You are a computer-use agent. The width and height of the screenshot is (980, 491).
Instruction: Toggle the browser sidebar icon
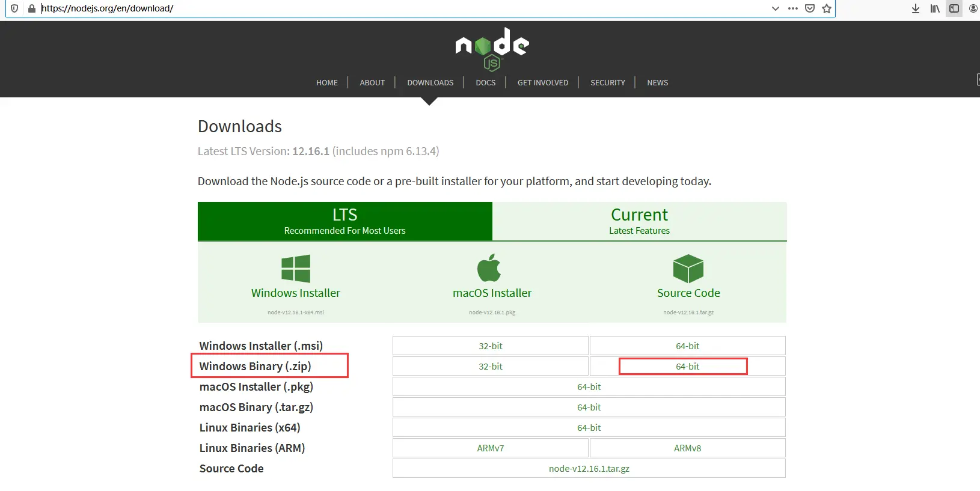tap(954, 8)
